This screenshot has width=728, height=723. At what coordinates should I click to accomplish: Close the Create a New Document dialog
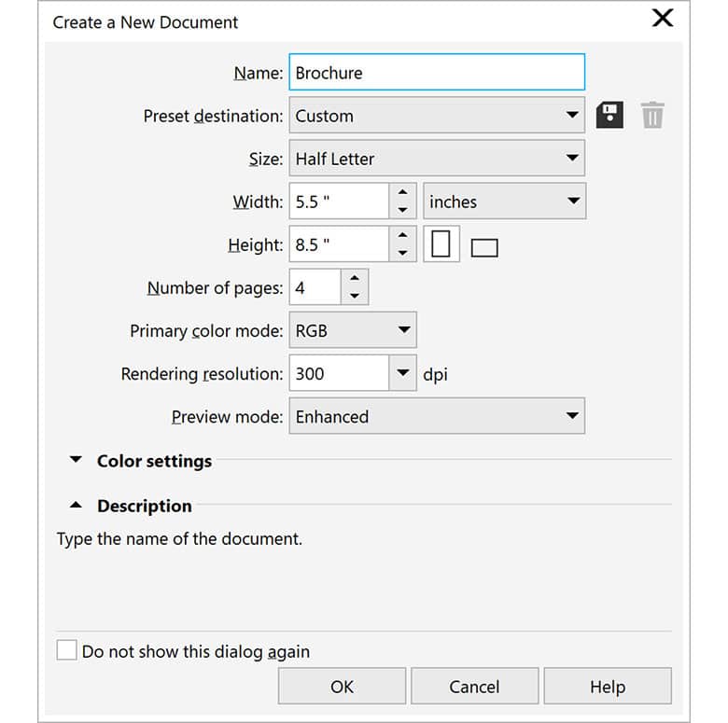click(662, 20)
